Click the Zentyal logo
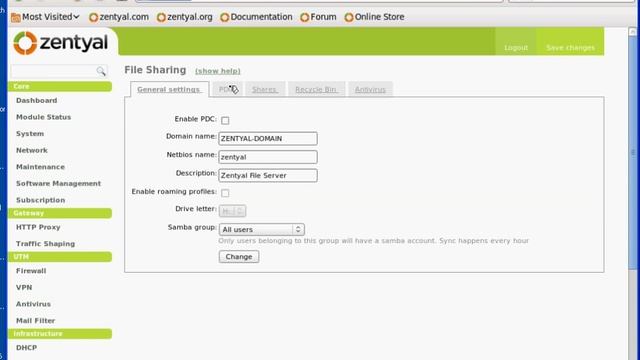The image size is (640, 360). [61, 42]
